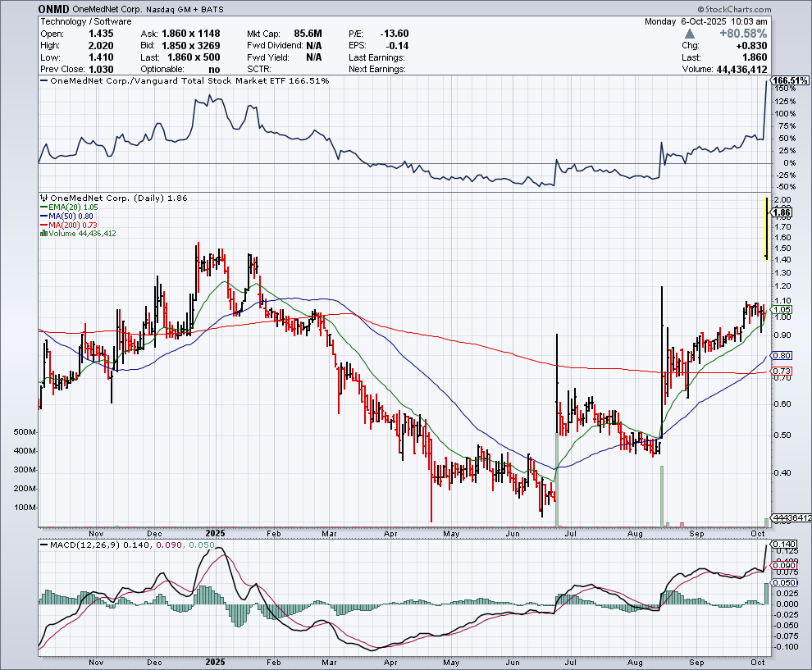Screen dimensions: 812x670
Task: Click the Nasdaq GM + BATS exchange label
Action: click(185, 9)
